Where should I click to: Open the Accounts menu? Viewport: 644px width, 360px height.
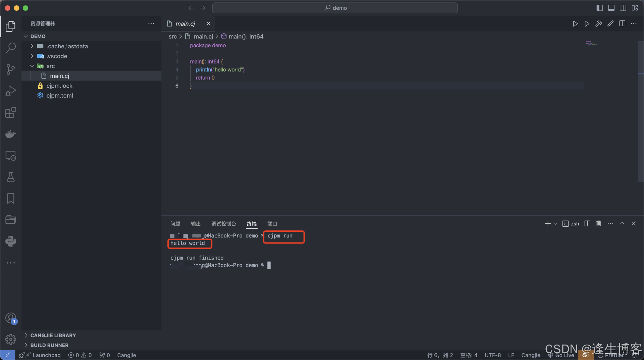pyautogui.click(x=11, y=318)
